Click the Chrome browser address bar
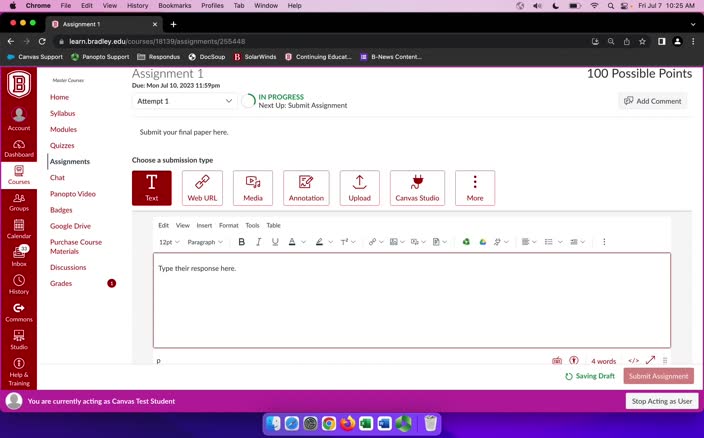704x438 pixels. 321,41
